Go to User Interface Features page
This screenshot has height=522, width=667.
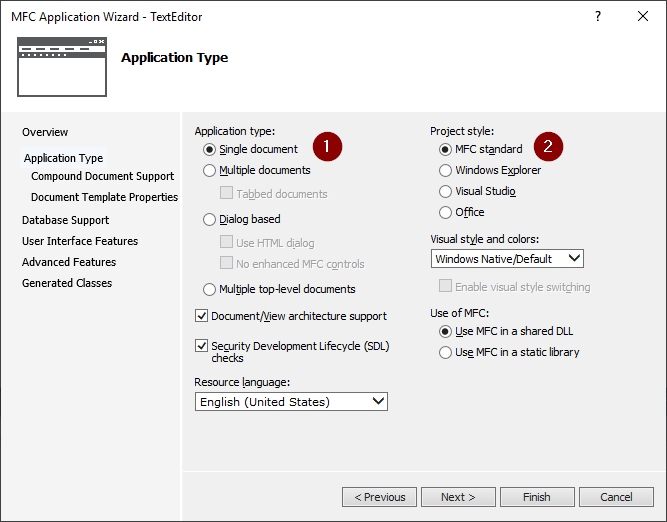click(x=80, y=241)
